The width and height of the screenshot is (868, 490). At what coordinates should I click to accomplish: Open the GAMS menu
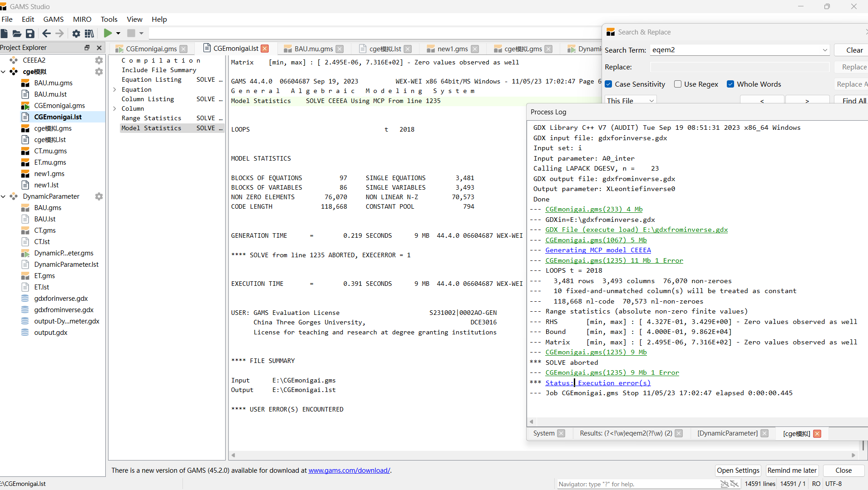coord(53,19)
